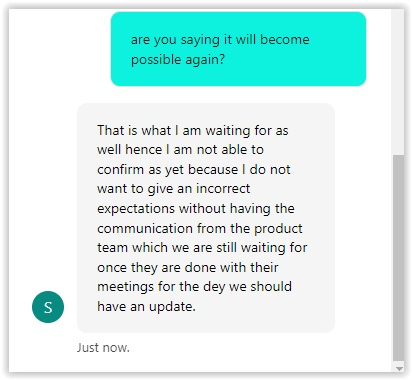Click the text 'are you saying it will become'
Screen dimensions: 412x380
click(220, 40)
